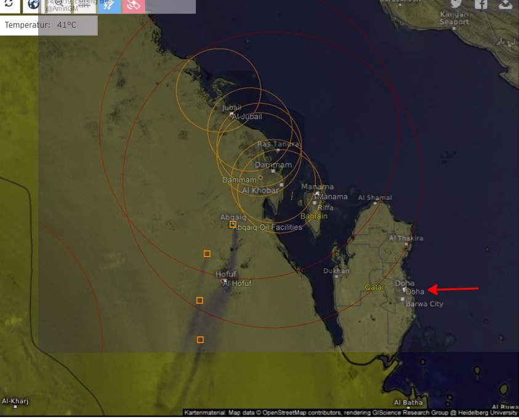Viewport: 519px width, 420px height.
Task: Share map via Twitter icon
Action: click(456, 4)
